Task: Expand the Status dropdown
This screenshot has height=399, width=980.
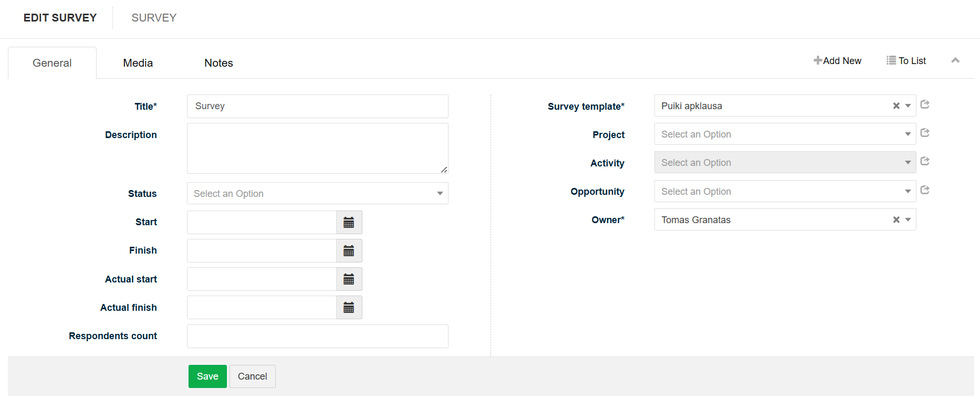Action: click(318, 194)
